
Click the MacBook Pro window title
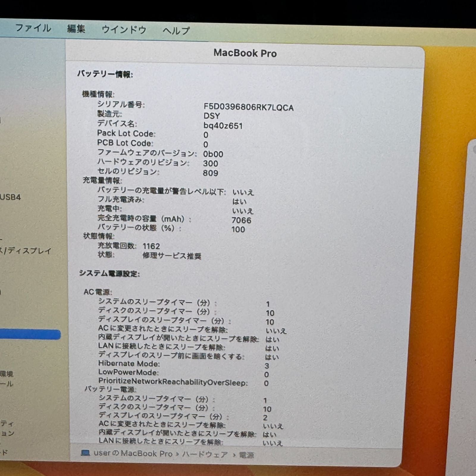pos(245,53)
